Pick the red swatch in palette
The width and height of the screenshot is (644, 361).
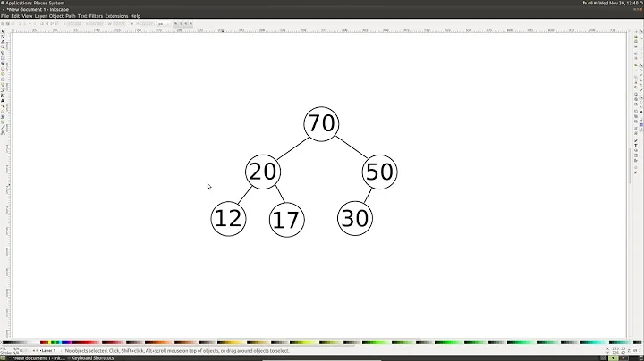pos(44,342)
